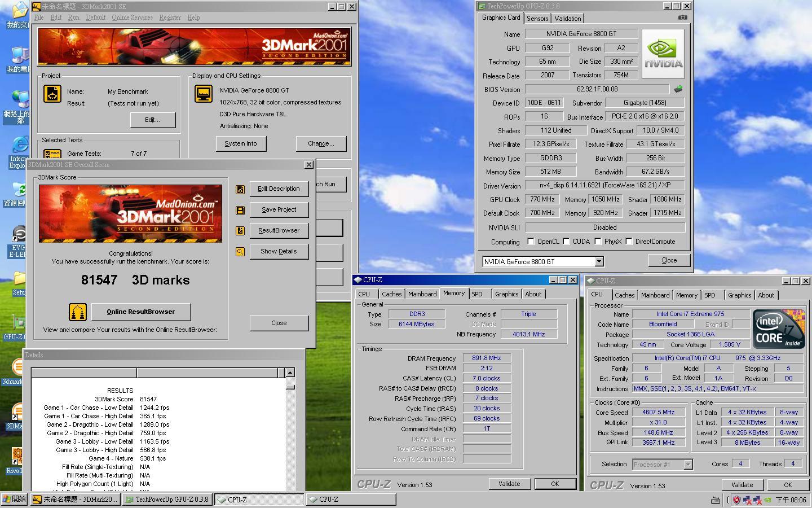The width and height of the screenshot is (812, 508).
Task: Open the Register menu in 3DMark2001 SE
Action: click(170, 17)
